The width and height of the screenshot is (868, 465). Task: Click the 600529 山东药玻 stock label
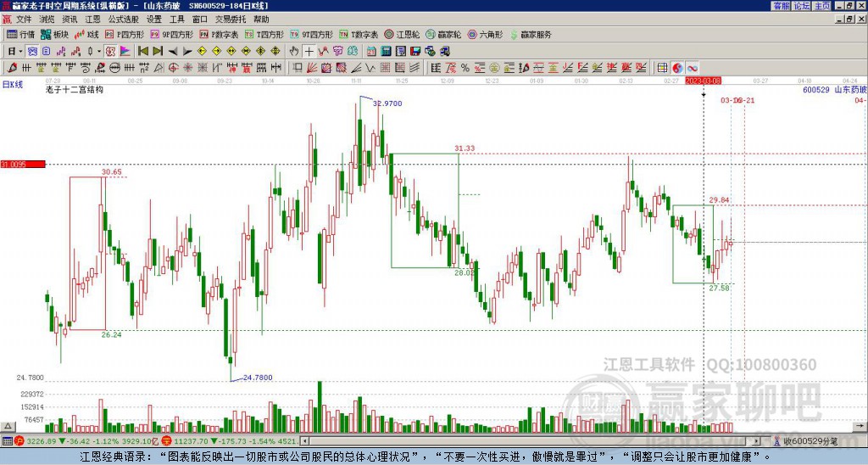(x=834, y=89)
